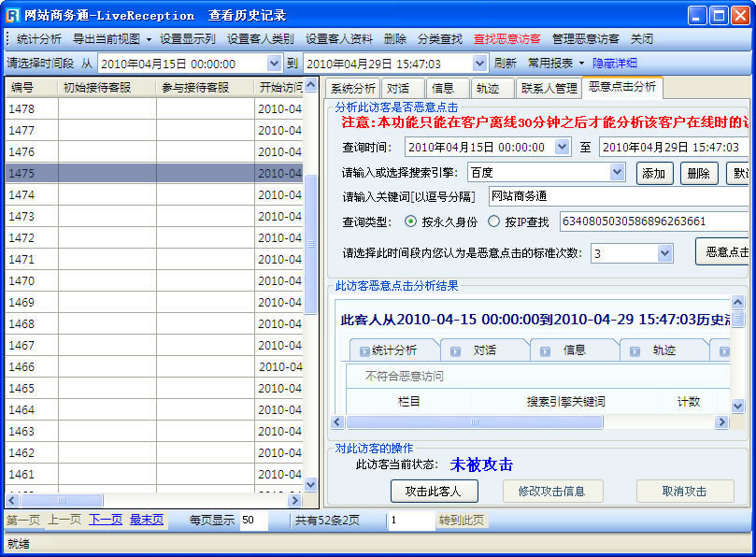Open 分类查找 from the toolbar

pos(440,39)
